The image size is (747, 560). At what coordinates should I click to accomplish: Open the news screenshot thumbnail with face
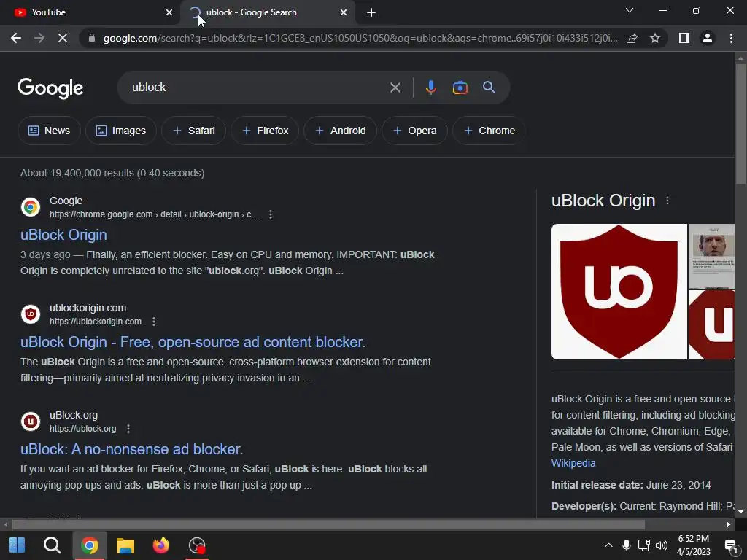[x=711, y=256]
